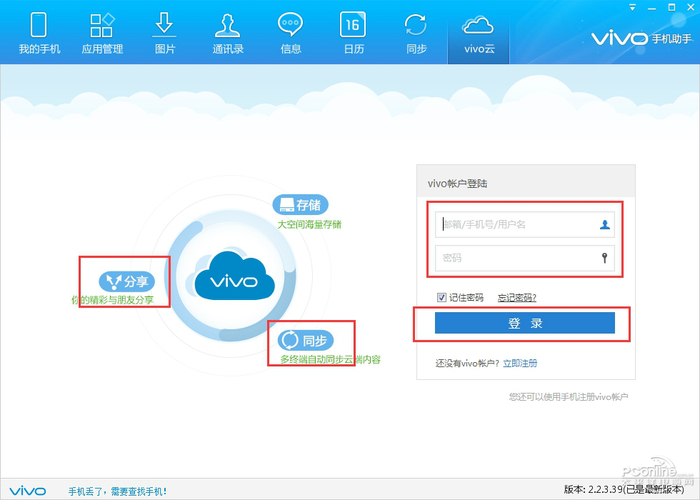Open 信息 messages section

click(291, 33)
